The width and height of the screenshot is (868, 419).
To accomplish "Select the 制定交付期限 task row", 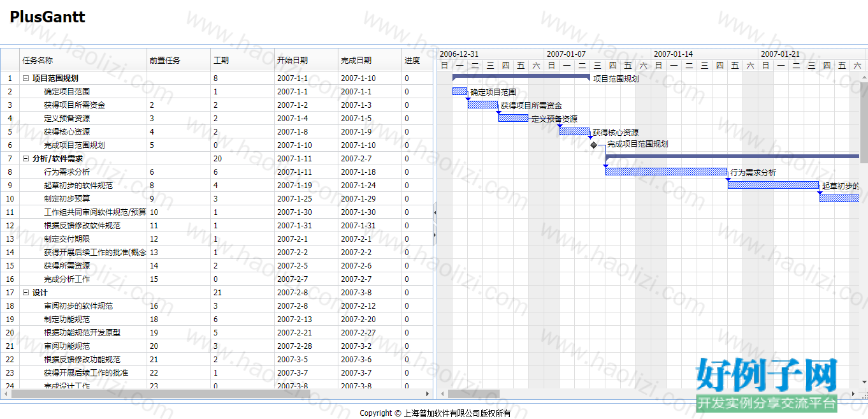I will click(217, 239).
